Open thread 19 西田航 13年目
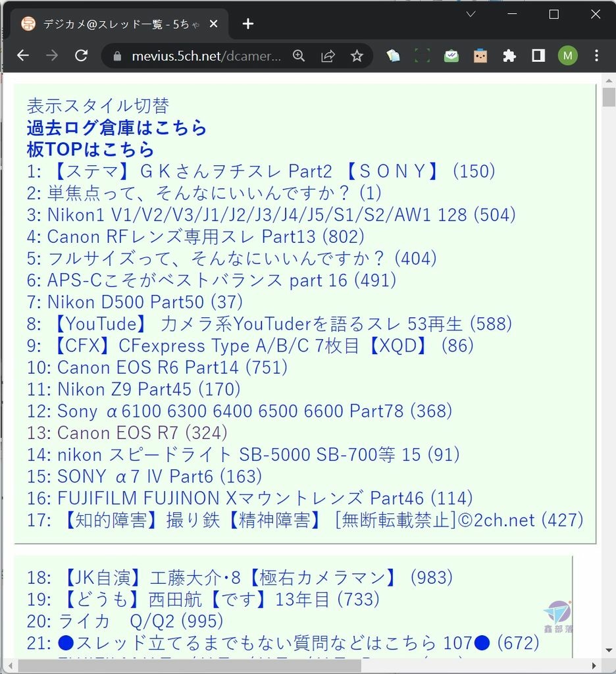This screenshot has width=616, height=674. pyautogui.click(x=203, y=599)
